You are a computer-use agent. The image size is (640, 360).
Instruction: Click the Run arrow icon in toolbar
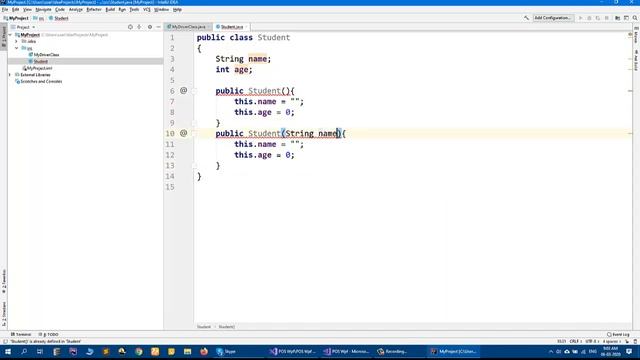(x=580, y=18)
